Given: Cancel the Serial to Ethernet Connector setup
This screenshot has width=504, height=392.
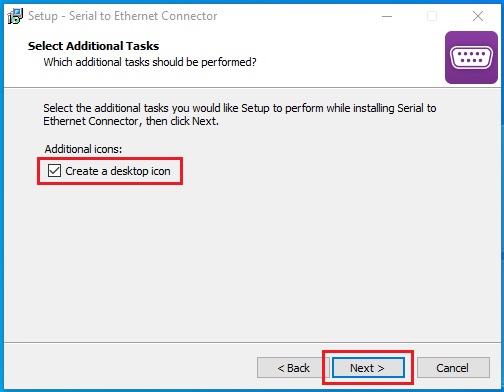Looking at the screenshot, I should (x=453, y=368).
